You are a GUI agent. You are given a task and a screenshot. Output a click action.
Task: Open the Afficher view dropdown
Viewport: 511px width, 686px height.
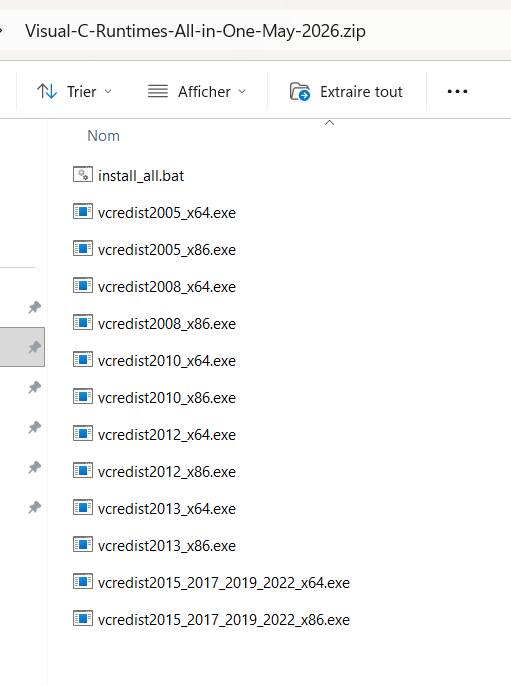[197, 91]
